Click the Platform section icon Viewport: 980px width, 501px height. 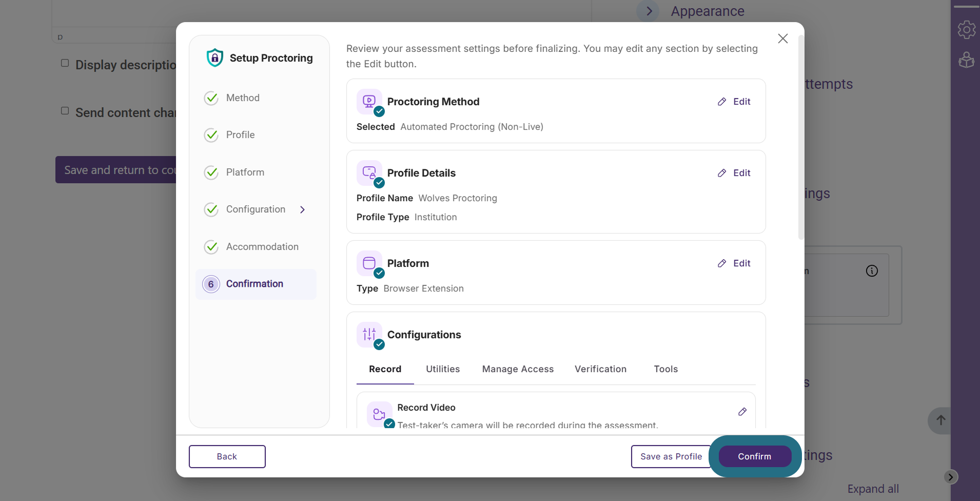[x=369, y=263]
